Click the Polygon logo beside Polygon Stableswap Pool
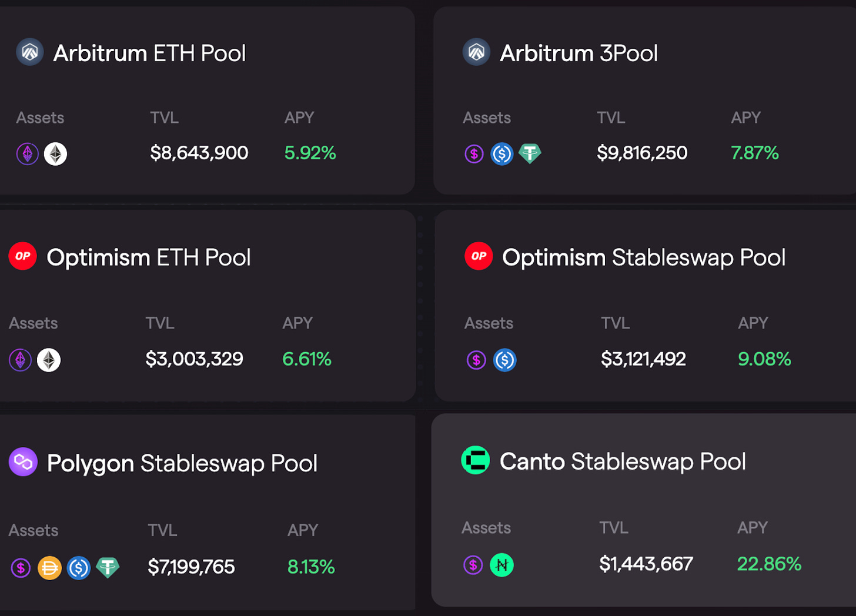Image resolution: width=856 pixels, height=616 pixels. (23, 462)
